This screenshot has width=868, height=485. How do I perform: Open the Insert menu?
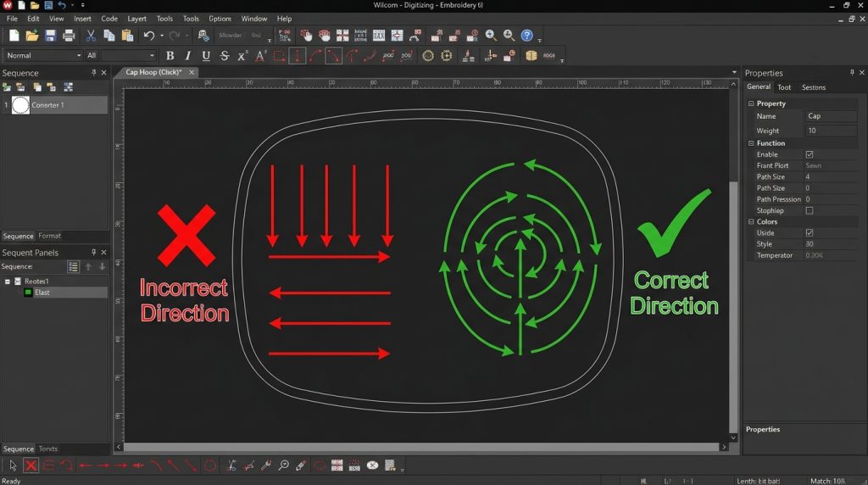click(82, 18)
